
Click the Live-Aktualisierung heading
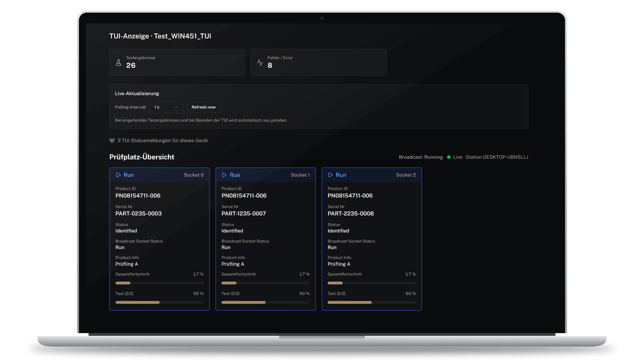(x=137, y=93)
